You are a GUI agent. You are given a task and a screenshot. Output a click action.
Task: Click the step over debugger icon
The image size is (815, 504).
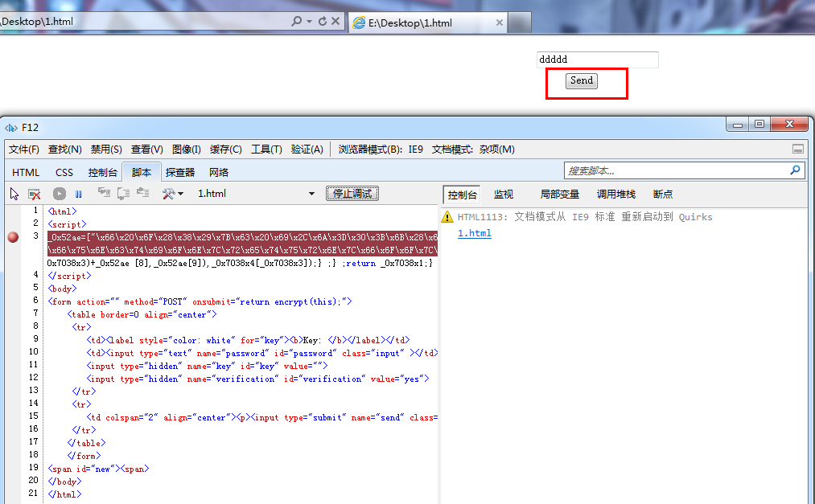coord(123,194)
